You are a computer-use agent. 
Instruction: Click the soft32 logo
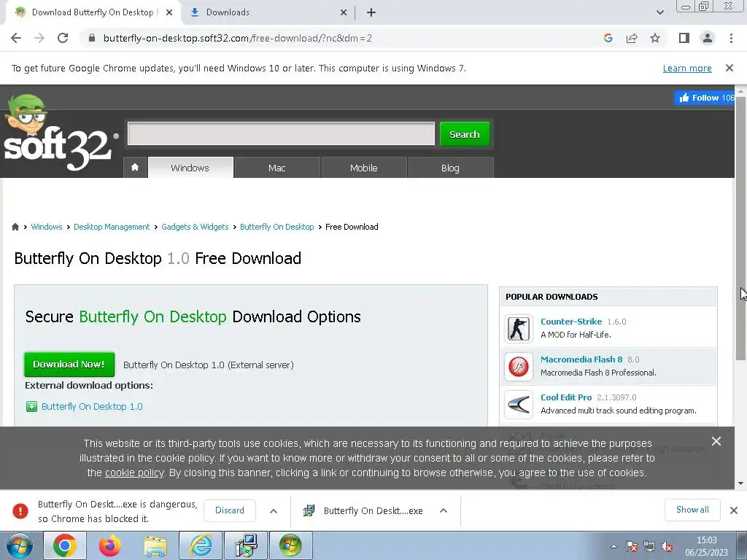click(x=60, y=133)
